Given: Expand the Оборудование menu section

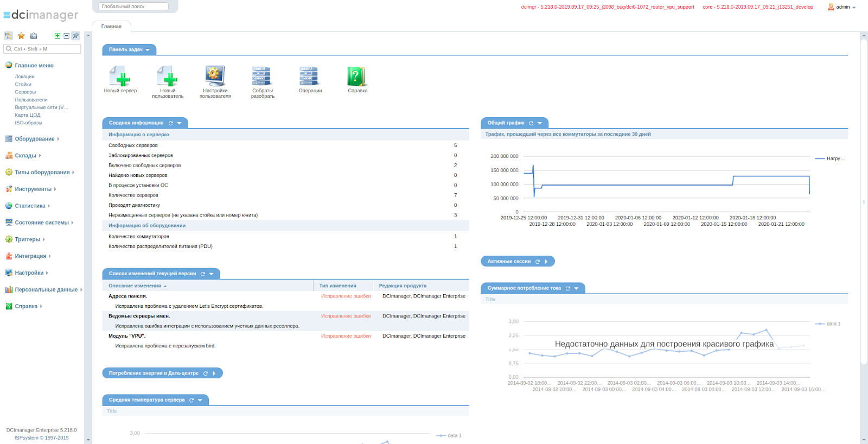Looking at the screenshot, I should (35, 139).
